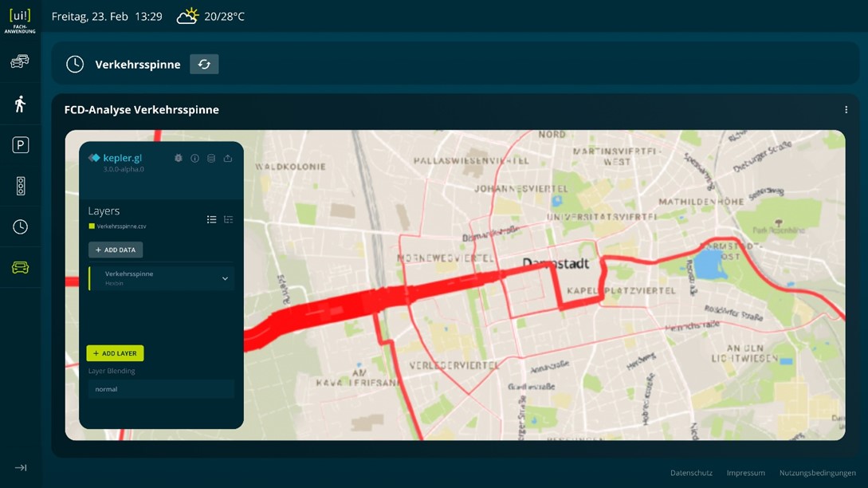Expand the Verkehrsspinne Hexbin layer settings
The height and width of the screenshot is (488, 868).
coord(225,278)
